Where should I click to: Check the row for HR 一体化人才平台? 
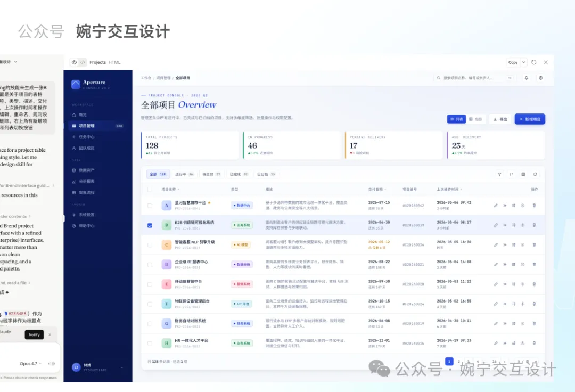pos(150,344)
